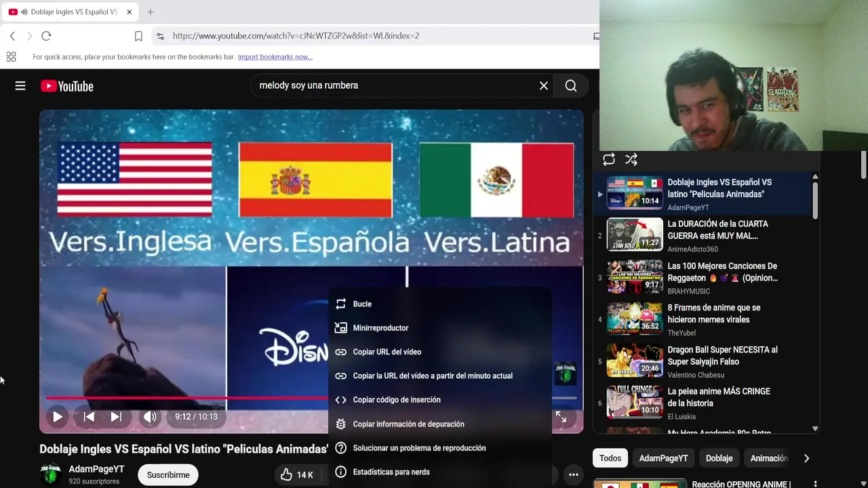Screen dimensions: 868x488
Task: Toggle playlist shuffle icon
Action: 631,160
